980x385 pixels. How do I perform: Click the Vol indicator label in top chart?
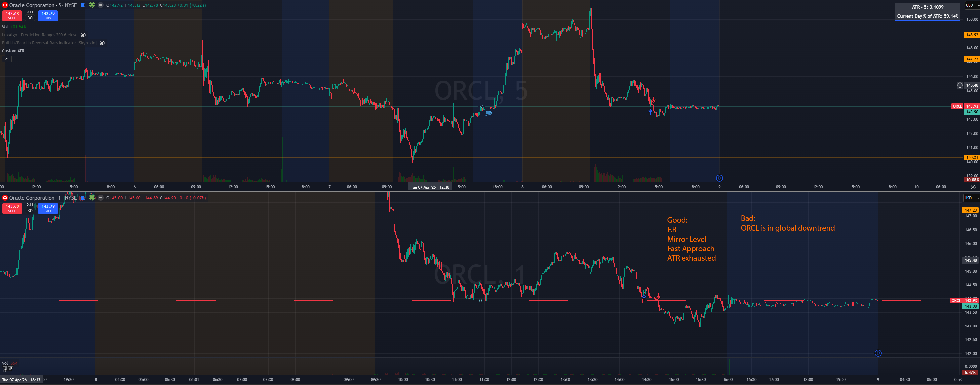tap(5, 27)
